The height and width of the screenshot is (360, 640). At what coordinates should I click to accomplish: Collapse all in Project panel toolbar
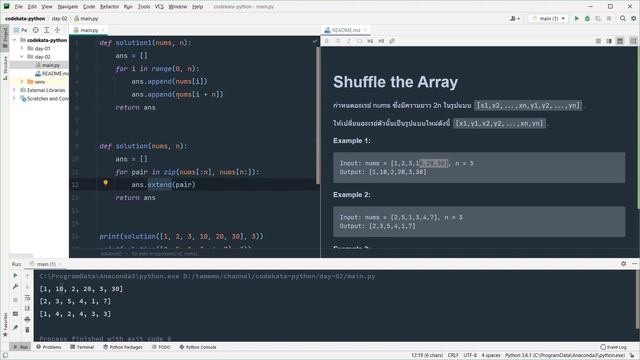pyautogui.click(x=57, y=30)
